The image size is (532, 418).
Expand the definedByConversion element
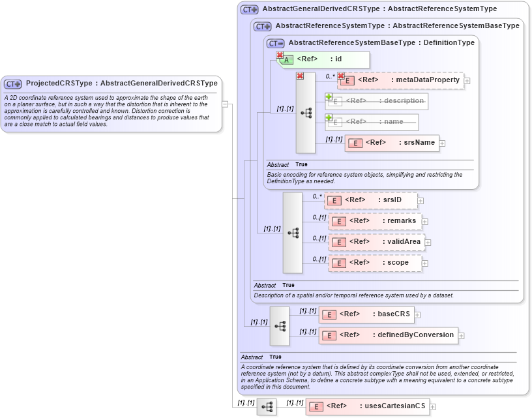click(x=460, y=335)
